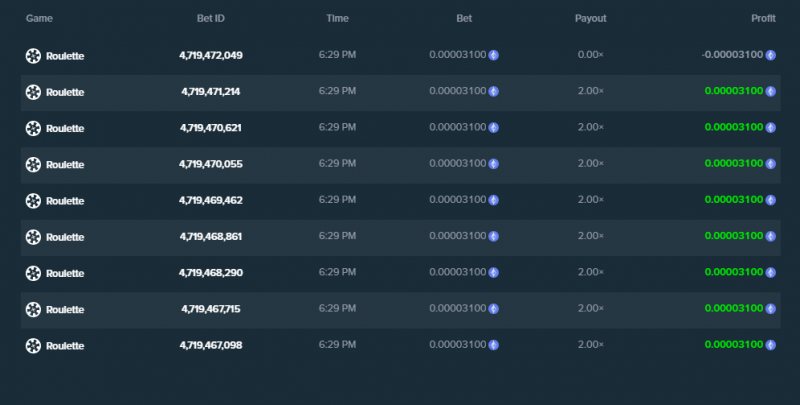This screenshot has height=405, width=800.
Task: Click Ethereum icon beside profit, row 4,719,470,621
Action: [770, 128]
